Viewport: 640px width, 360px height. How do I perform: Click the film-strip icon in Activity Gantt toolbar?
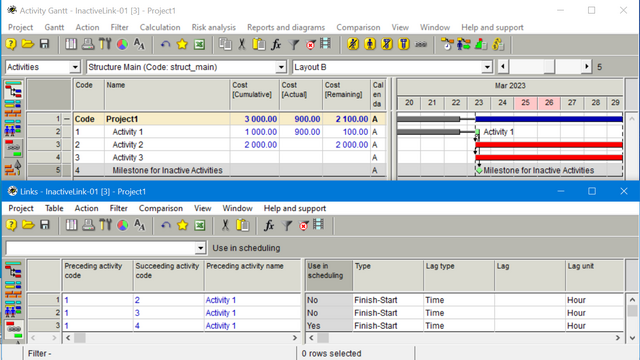coord(326,43)
